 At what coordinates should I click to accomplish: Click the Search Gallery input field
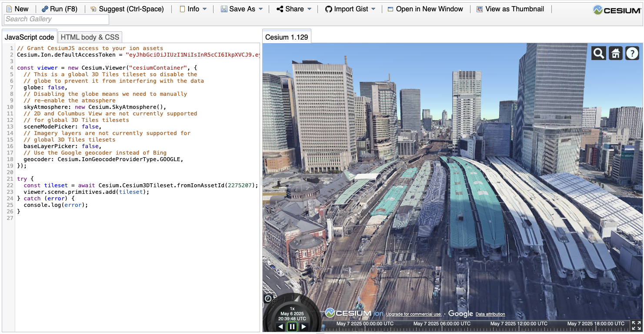[56, 19]
